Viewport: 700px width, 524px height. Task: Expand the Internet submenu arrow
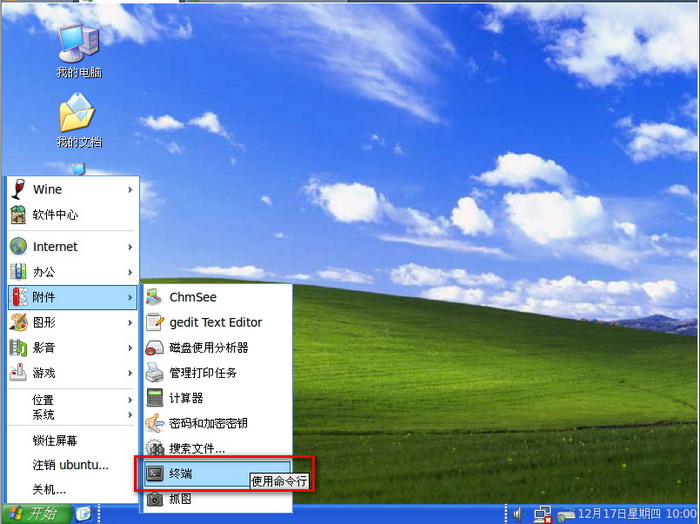coord(130,247)
